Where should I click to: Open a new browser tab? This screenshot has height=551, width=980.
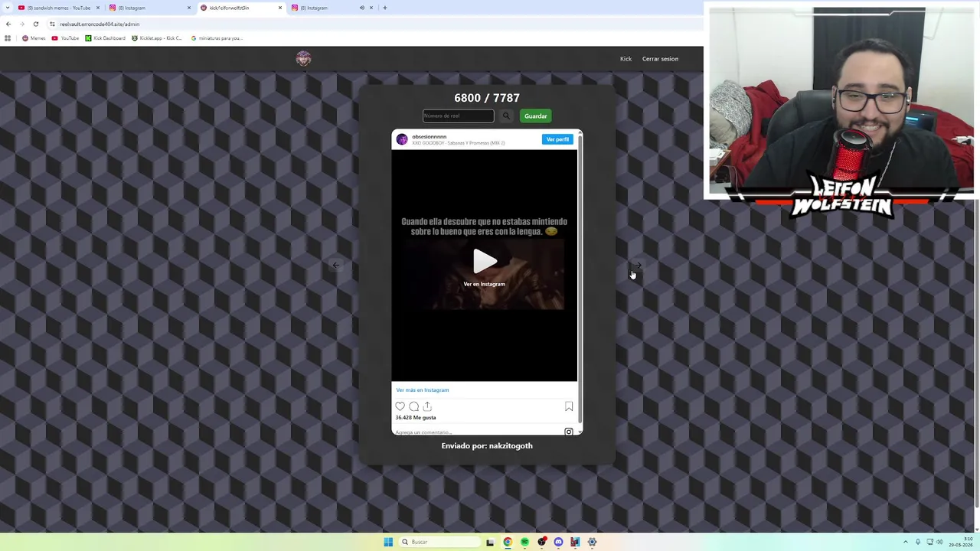coord(385,8)
